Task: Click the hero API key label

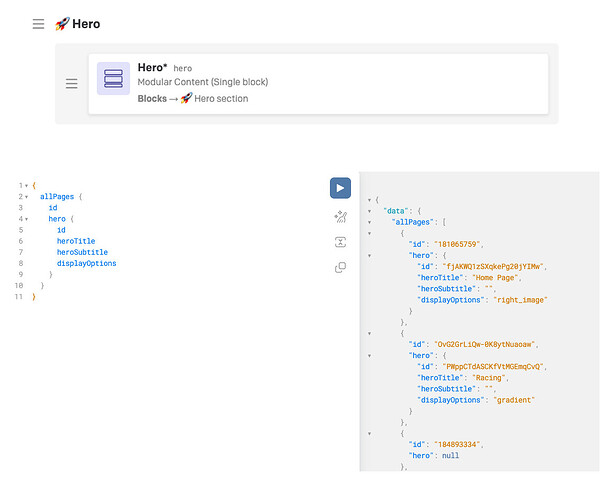Action: tap(182, 68)
